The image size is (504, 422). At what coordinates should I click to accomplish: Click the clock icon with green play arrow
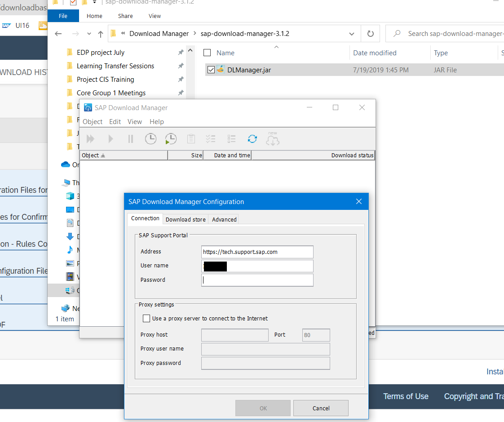(x=171, y=139)
